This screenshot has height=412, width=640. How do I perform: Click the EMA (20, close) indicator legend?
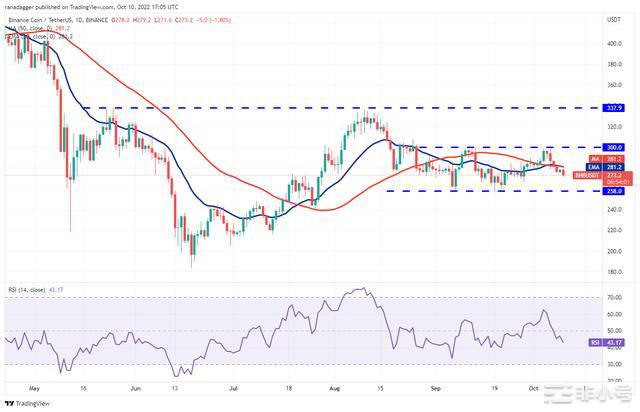pos(35,37)
